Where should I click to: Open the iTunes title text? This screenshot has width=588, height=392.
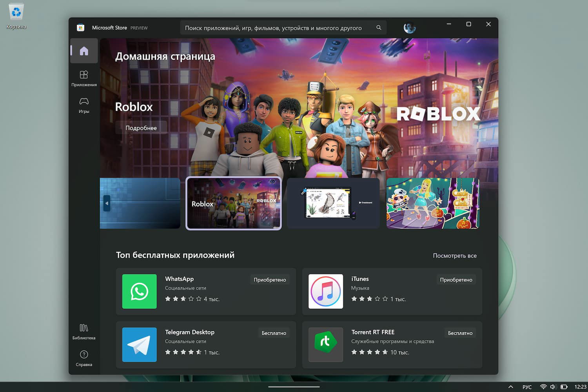point(360,279)
